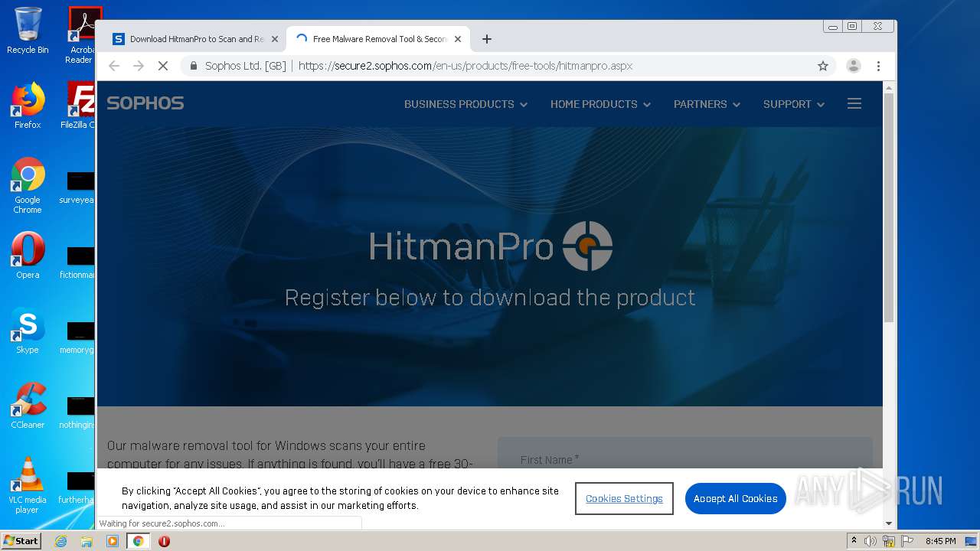Open CCleaner desktop shortcut
The width and height of the screenshot is (980, 551).
point(28,406)
